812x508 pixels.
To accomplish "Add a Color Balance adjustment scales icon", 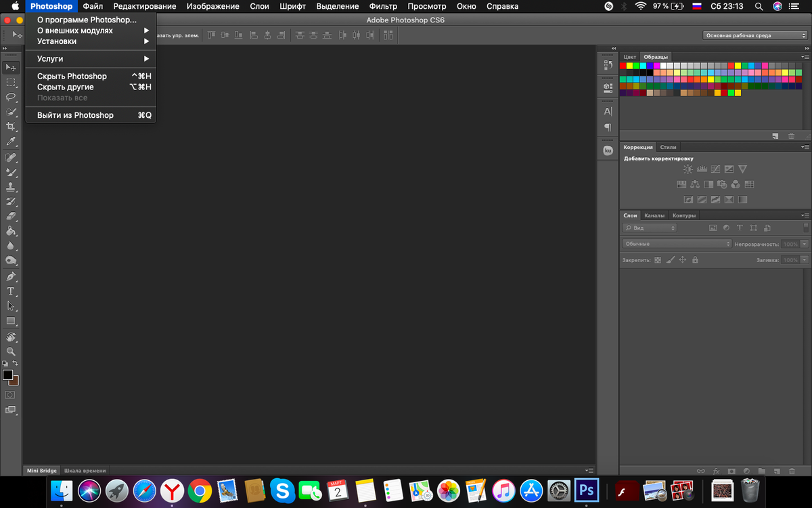I will coord(695,184).
